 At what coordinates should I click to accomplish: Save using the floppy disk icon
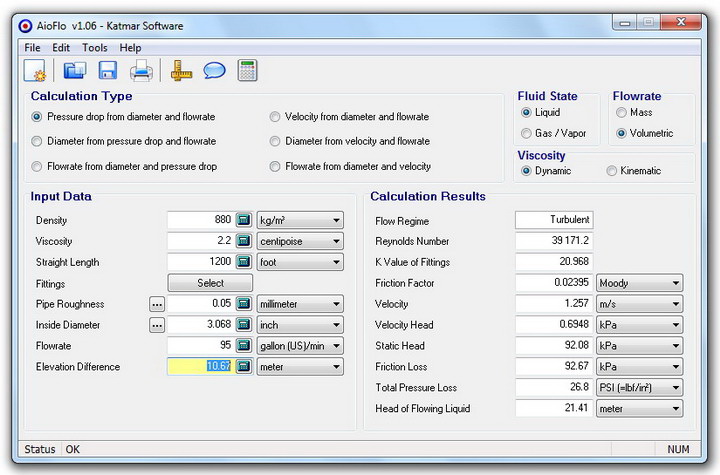pos(108,71)
